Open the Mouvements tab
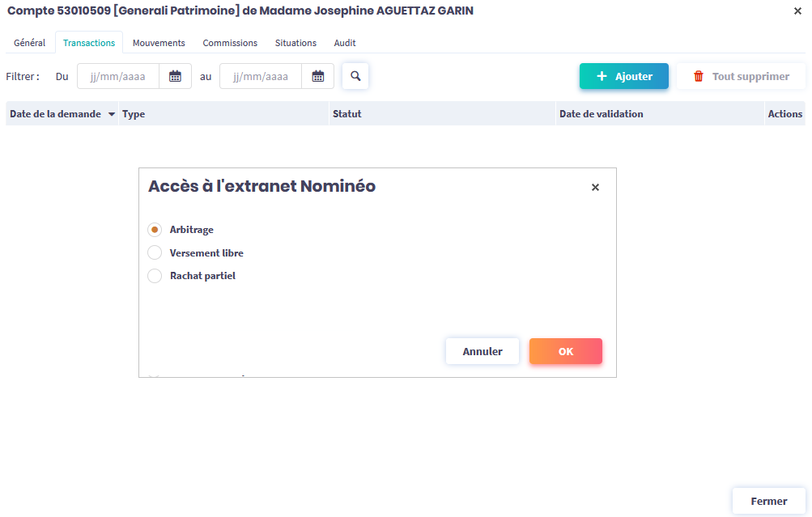 (159, 43)
